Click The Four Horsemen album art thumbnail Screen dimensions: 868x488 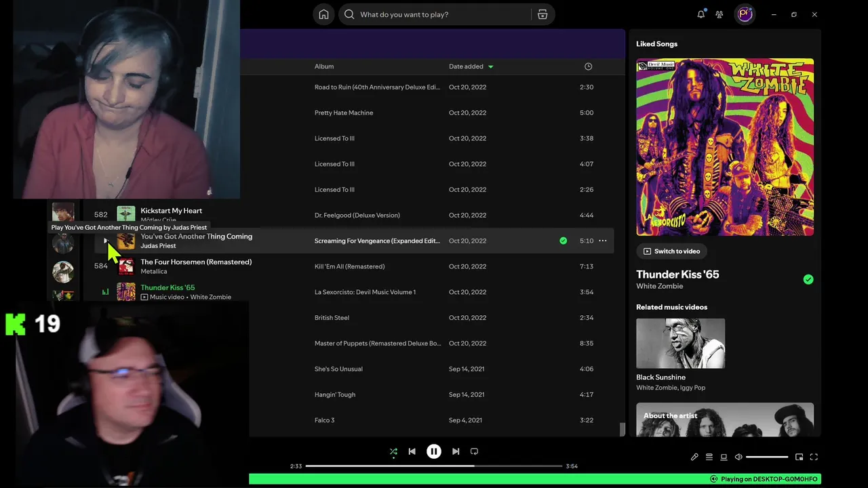[x=125, y=266]
